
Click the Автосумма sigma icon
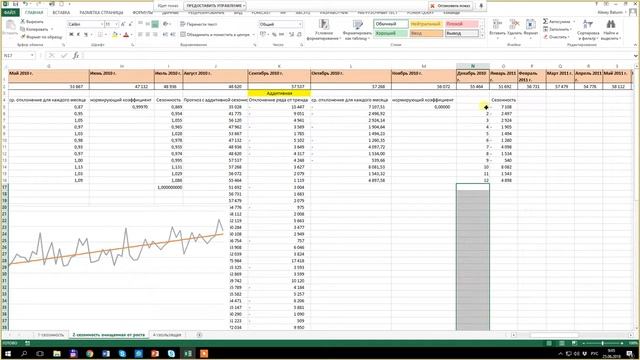546,21
